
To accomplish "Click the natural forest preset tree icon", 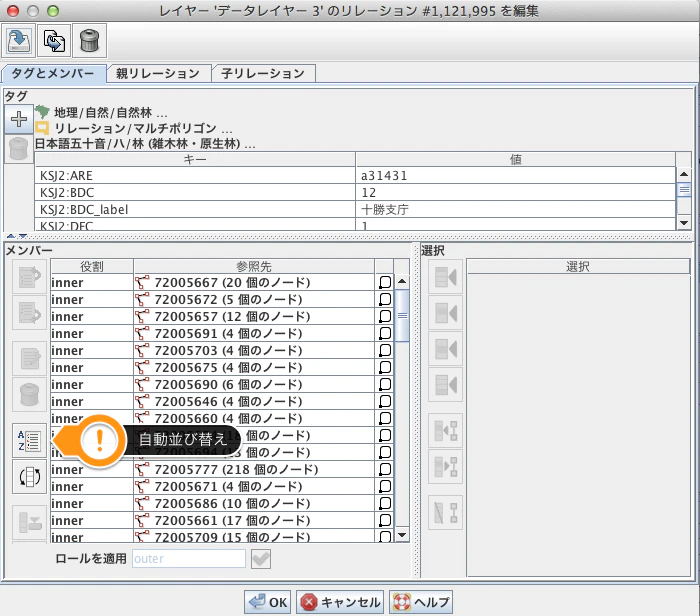I will 43,112.
